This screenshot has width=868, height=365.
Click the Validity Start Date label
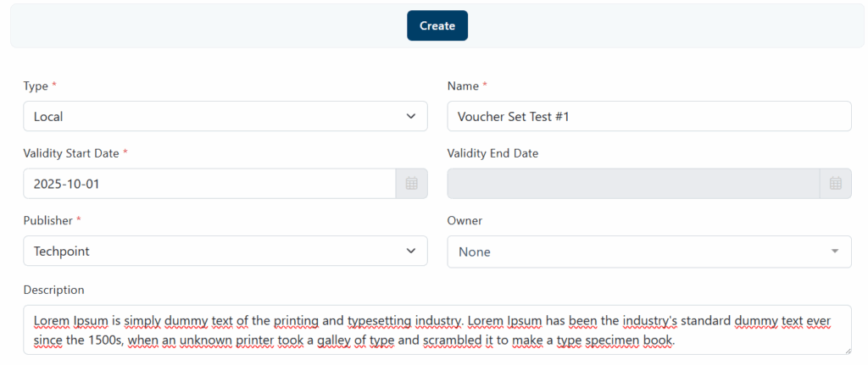click(x=72, y=153)
